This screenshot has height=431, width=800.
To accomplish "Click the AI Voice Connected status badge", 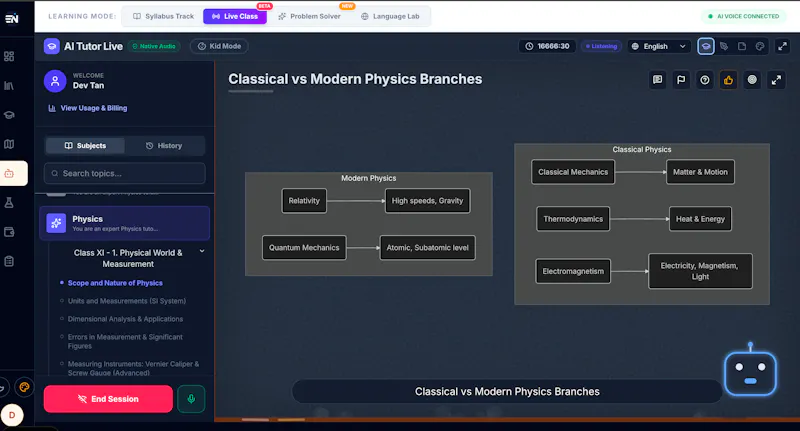I will (x=743, y=16).
